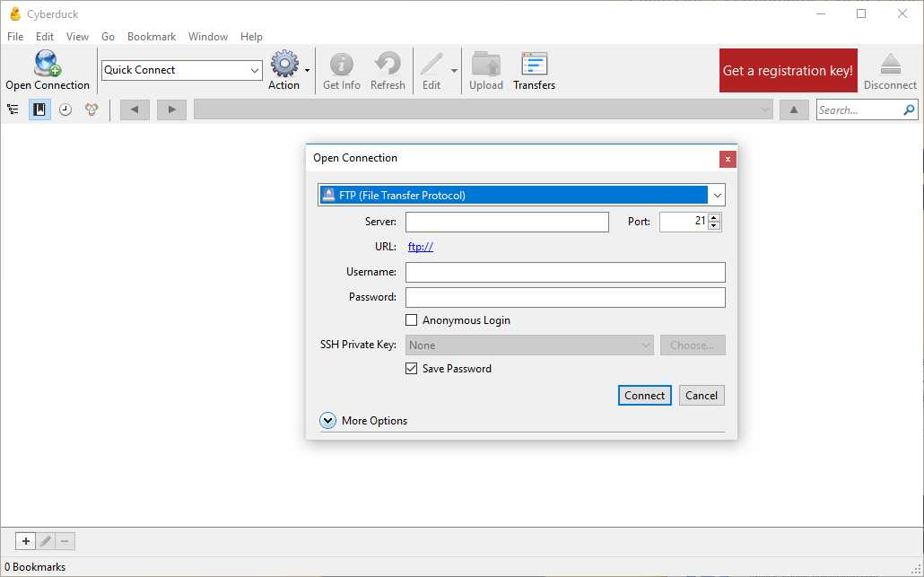Close the Open Connection dialog

pyautogui.click(x=728, y=159)
